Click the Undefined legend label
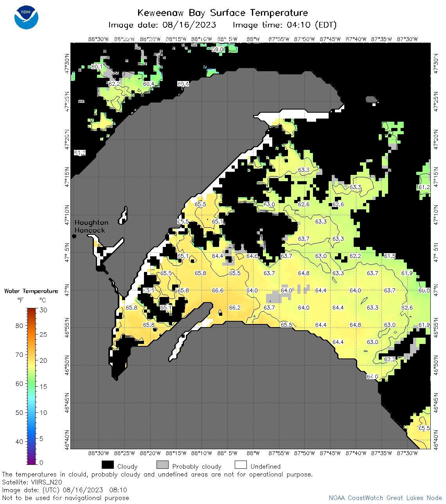This screenshot has width=446, height=504. pyautogui.click(x=266, y=466)
